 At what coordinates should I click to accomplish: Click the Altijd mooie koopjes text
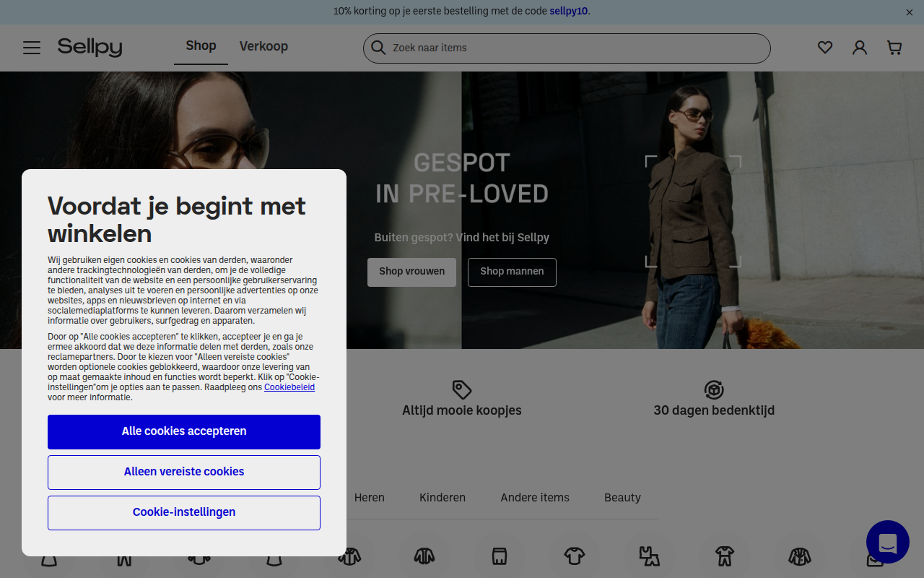(462, 410)
